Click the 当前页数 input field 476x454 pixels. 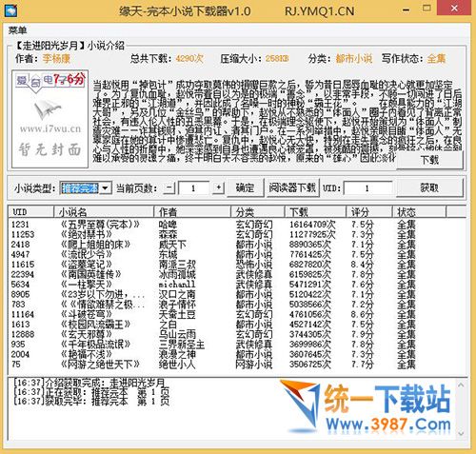tap(193, 188)
